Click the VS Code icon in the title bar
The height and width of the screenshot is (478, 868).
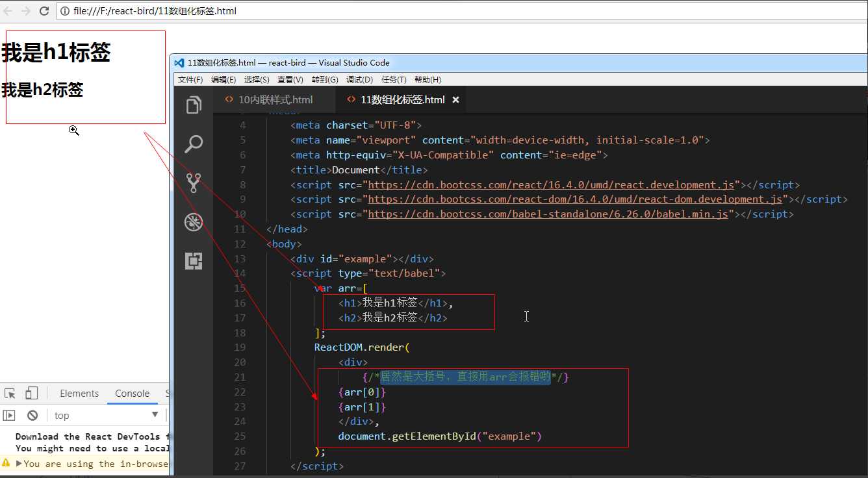coord(179,63)
